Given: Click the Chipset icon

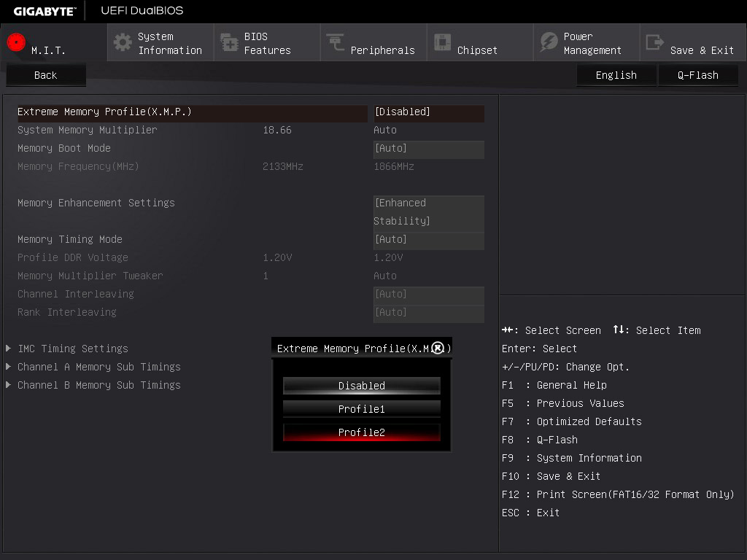Looking at the screenshot, I should (x=442, y=42).
